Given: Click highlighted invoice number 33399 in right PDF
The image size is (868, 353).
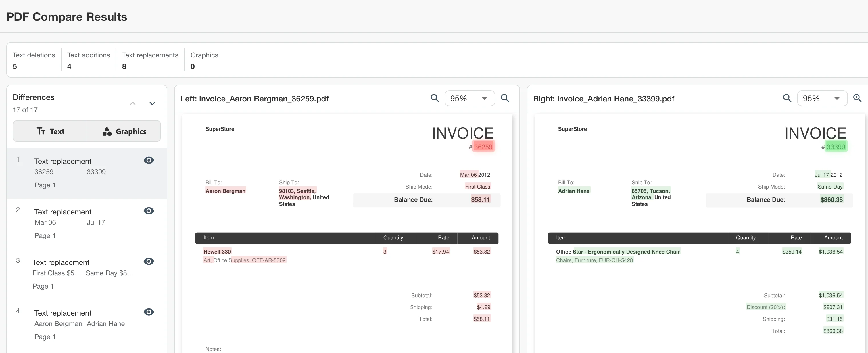Looking at the screenshot, I should click(x=836, y=147).
